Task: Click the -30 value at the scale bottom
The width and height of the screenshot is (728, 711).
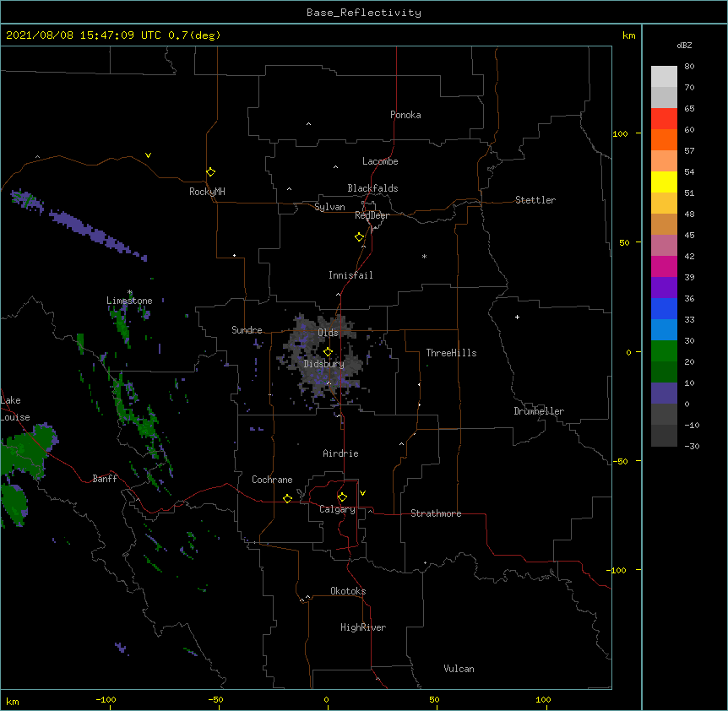Action: coord(692,446)
